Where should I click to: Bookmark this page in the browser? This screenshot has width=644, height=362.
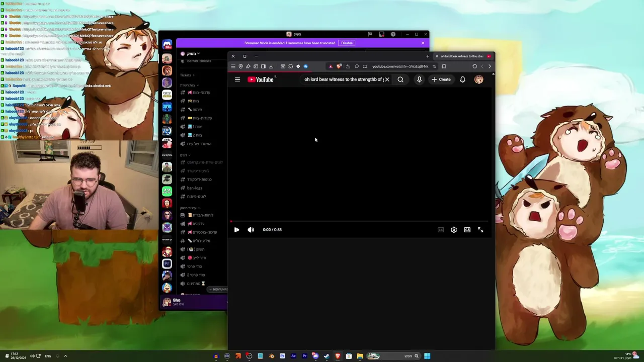click(444, 66)
